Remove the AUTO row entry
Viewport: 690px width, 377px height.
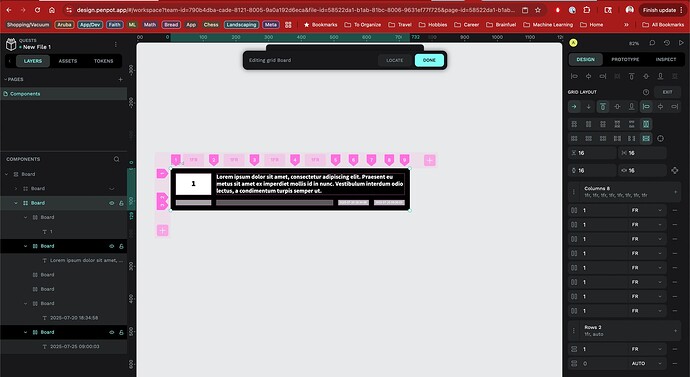point(675,363)
